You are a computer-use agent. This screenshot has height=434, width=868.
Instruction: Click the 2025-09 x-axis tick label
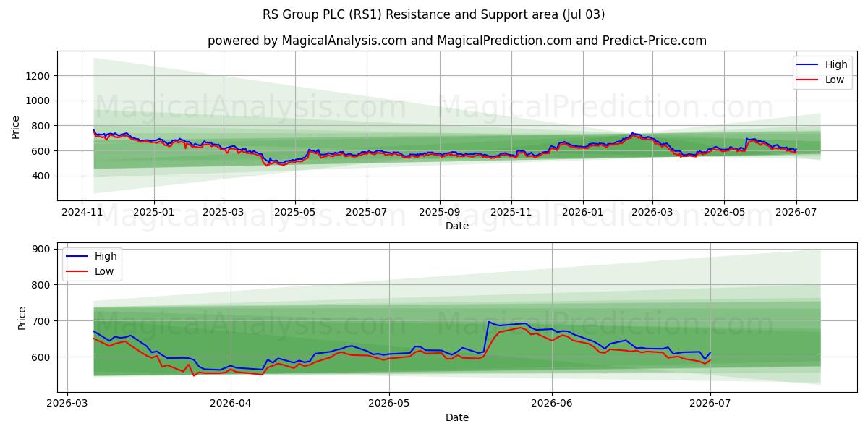(x=439, y=213)
